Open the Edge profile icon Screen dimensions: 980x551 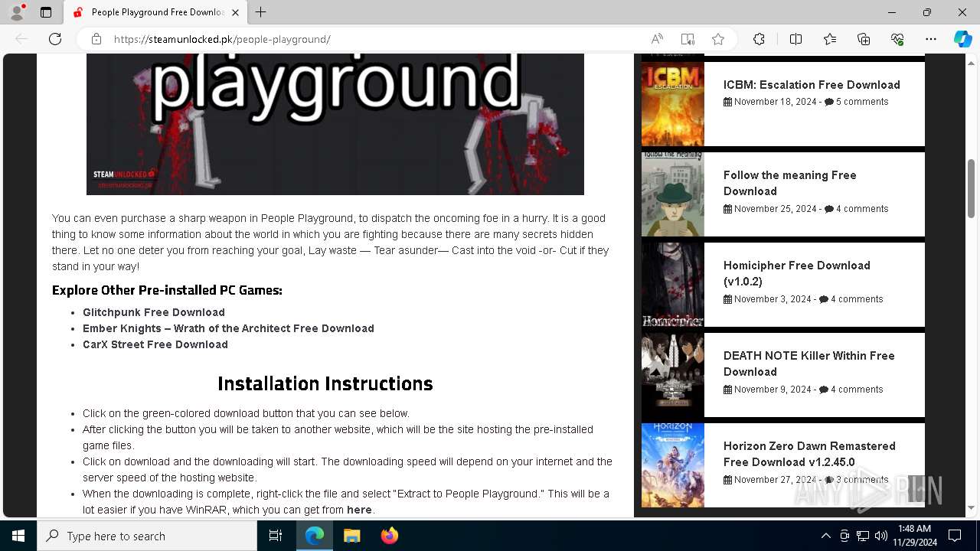tap(17, 12)
